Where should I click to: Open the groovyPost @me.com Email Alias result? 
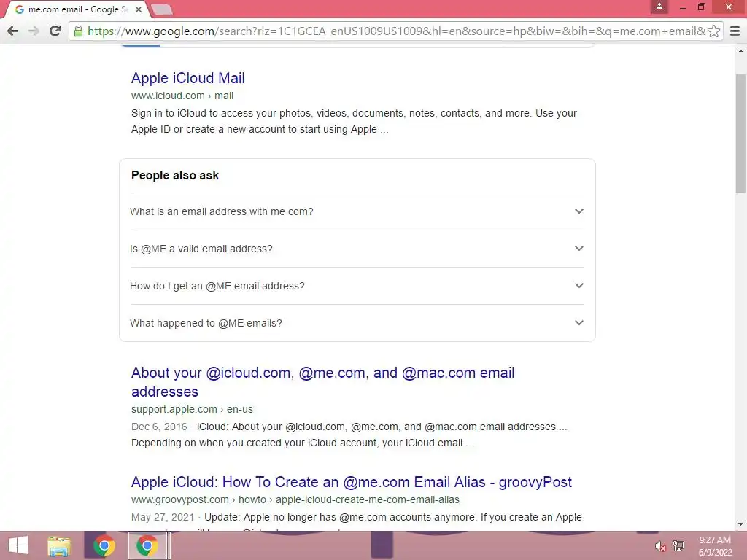352,482
